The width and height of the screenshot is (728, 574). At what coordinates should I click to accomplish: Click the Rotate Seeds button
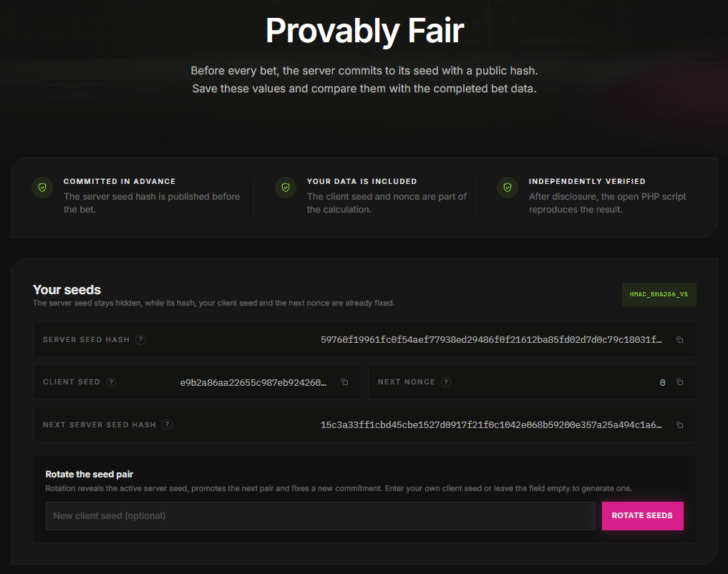(642, 515)
